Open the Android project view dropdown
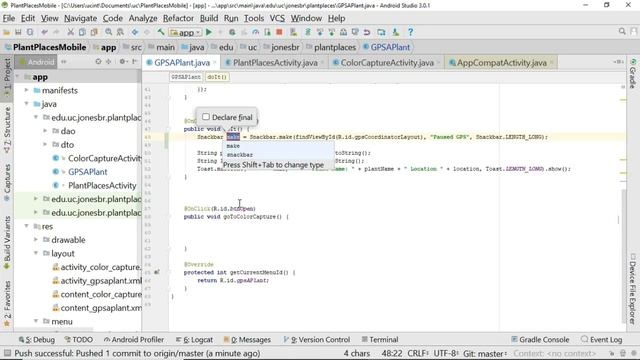This screenshot has height=360, width=640. pyautogui.click(x=36, y=62)
